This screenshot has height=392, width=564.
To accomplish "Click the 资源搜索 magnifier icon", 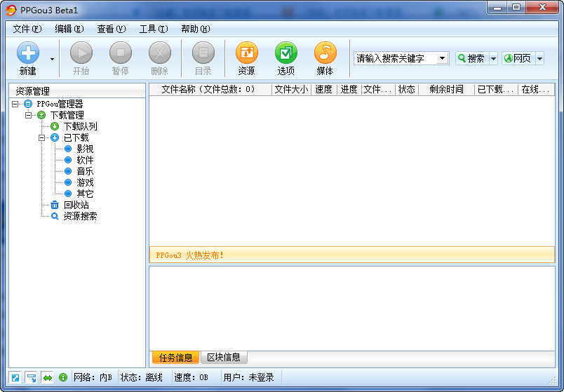I will [55, 216].
